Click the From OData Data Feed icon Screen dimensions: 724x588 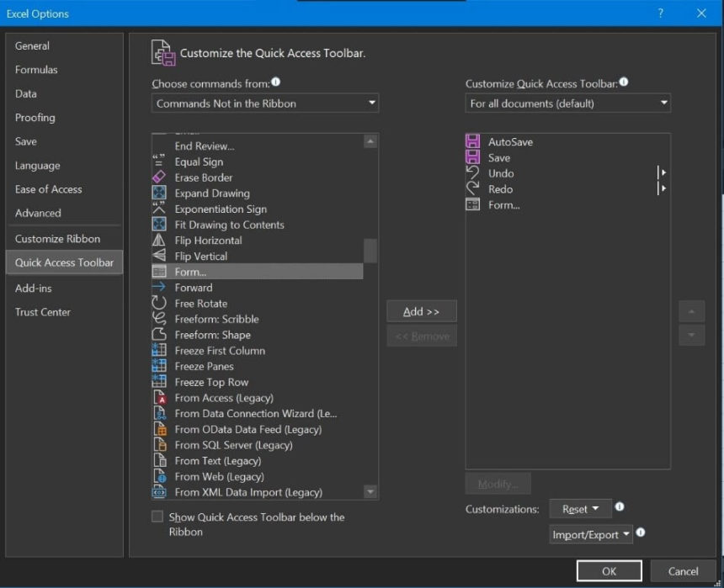click(160, 429)
